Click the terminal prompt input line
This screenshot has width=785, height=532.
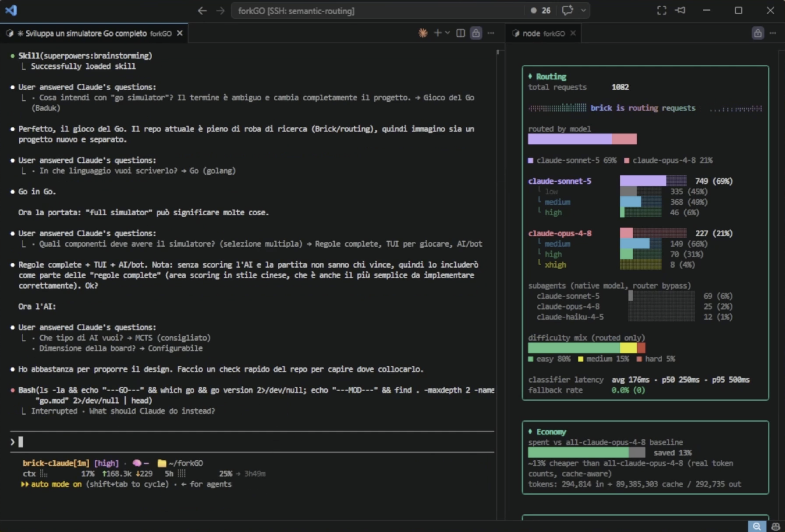tap(252, 442)
